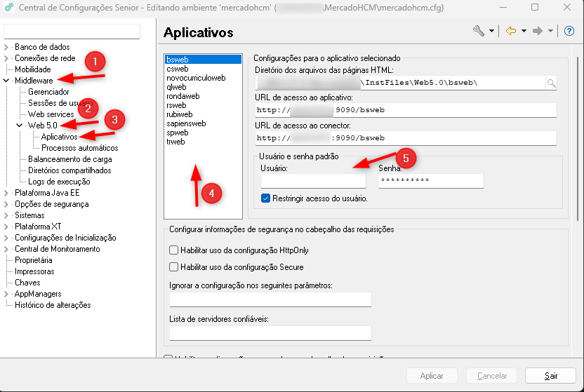
Task: Click the yellow back arrow icon
Action: point(511,32)
